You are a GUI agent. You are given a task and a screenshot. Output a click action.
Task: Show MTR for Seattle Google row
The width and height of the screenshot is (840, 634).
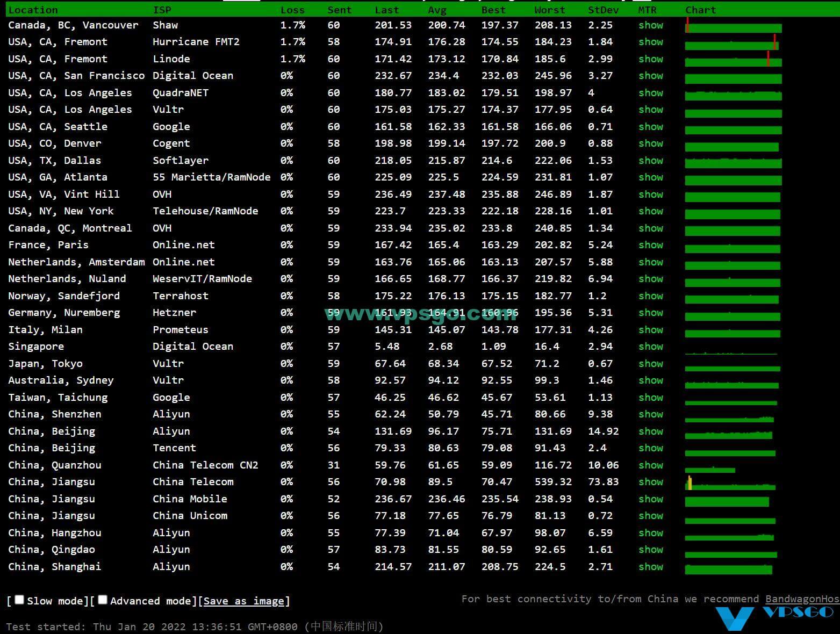coord(651,127)
